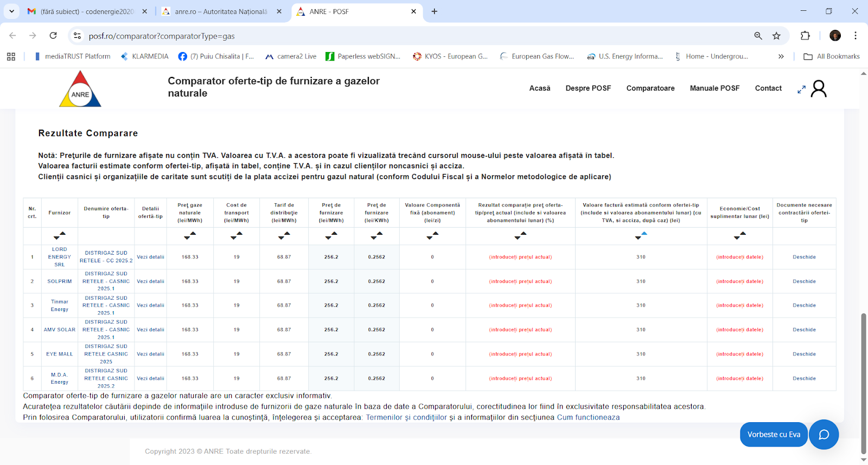Sort results by Cost de transport
This screenshot has width=868, height=465.
[237, 236]
